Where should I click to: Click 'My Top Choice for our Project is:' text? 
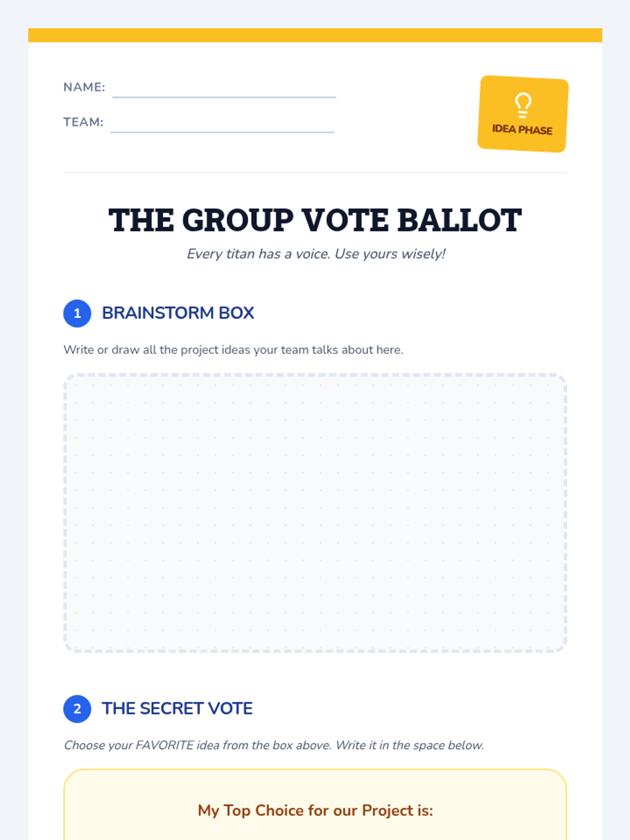click(315, 811)
